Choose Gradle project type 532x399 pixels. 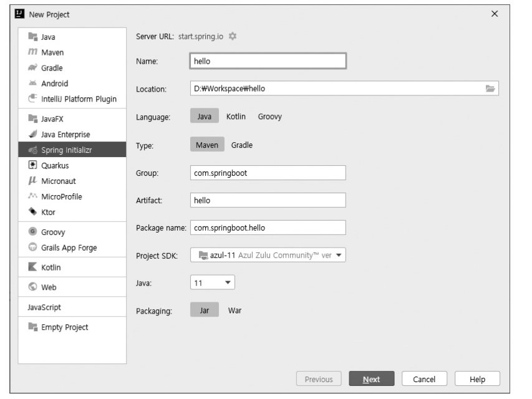(242, 145)
